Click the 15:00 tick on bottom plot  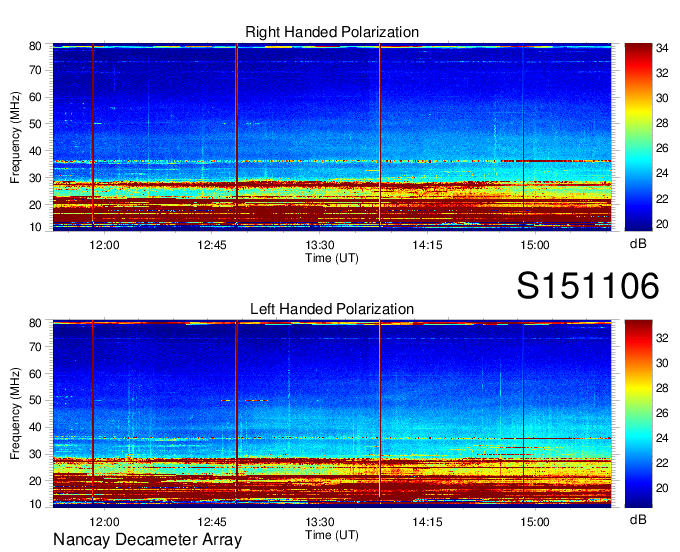point(535,522)
